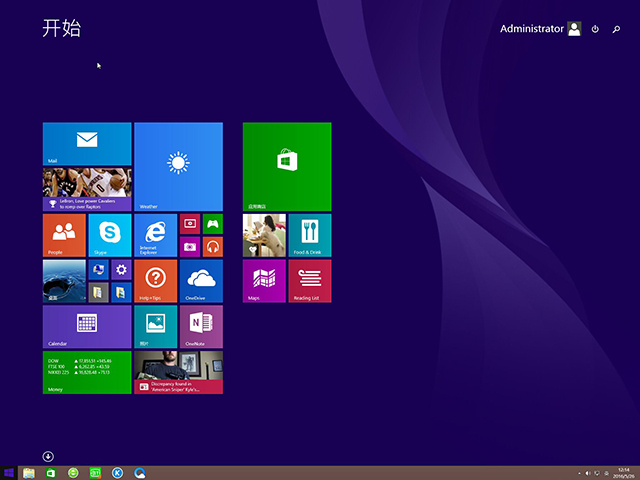
Task: Open the Money stock tile
Action: point(87,372)
